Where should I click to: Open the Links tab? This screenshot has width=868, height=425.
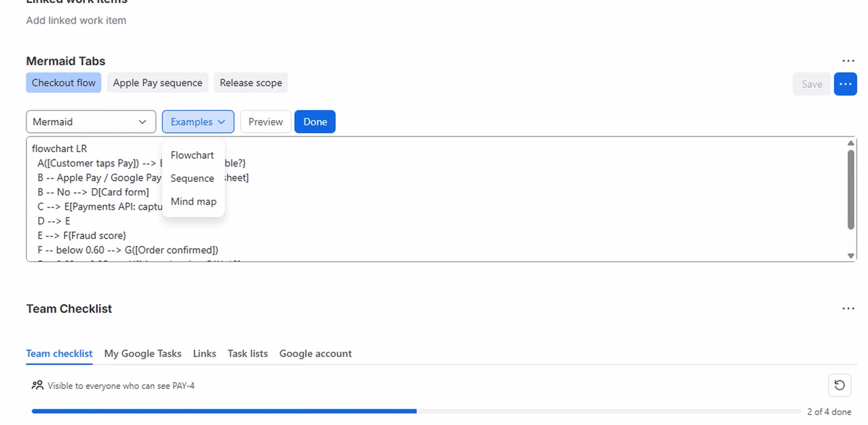tap(204, 353)
